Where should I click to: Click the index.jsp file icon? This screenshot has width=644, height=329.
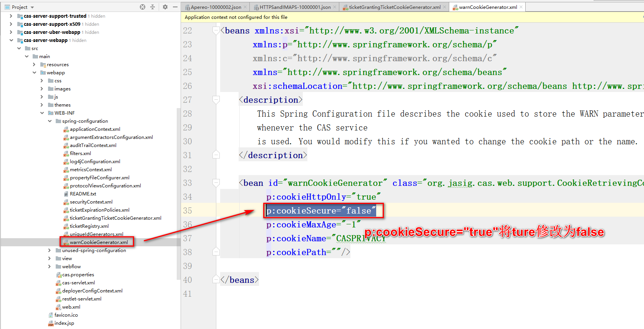coord(51,323)
